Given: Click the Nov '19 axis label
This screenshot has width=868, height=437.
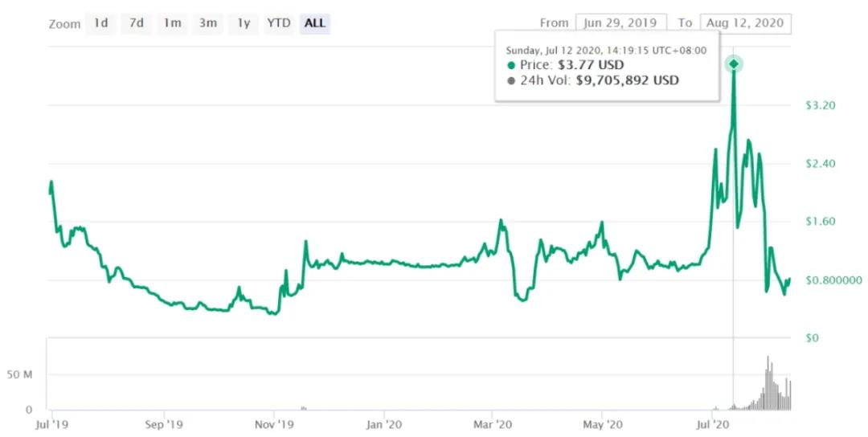Looking at the screenshot, I should 273,423.
